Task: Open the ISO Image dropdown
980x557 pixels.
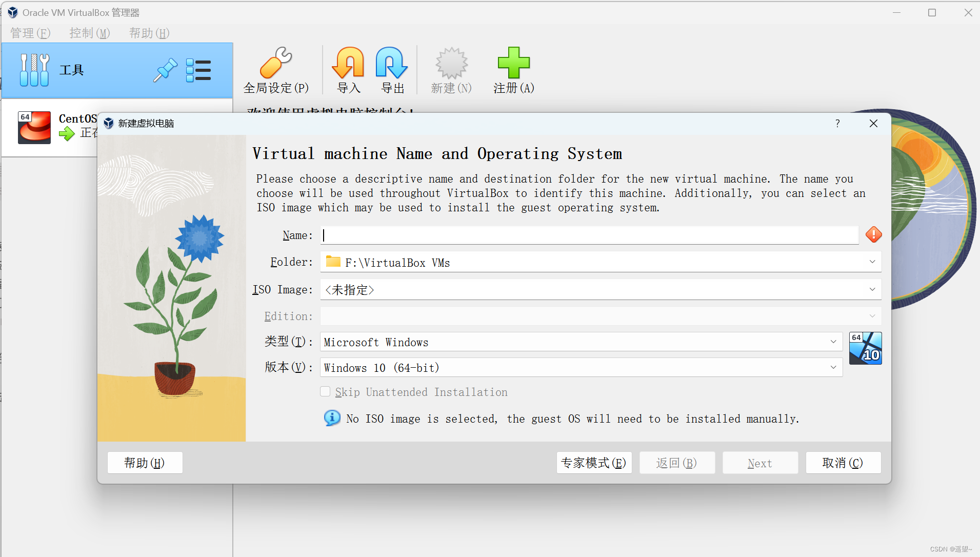Action: (872, 289)
